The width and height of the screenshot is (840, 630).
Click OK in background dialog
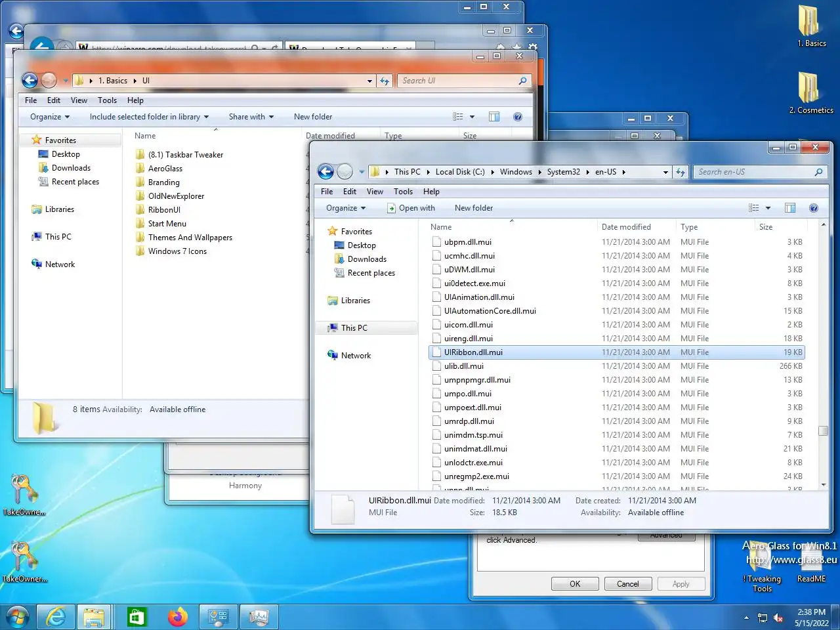(x=575, y=584)
